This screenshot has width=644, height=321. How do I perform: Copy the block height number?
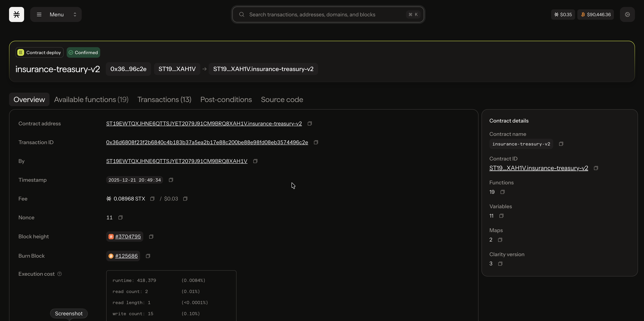151,237
